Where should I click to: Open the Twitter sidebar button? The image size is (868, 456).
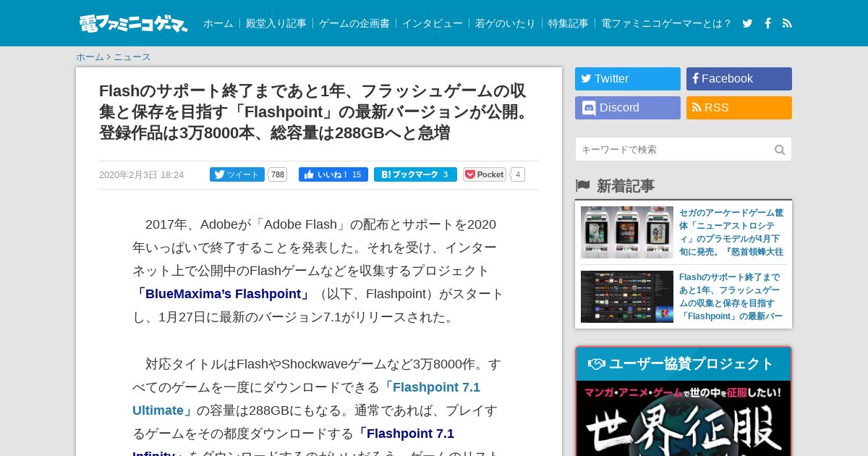(x=628, y=79)
